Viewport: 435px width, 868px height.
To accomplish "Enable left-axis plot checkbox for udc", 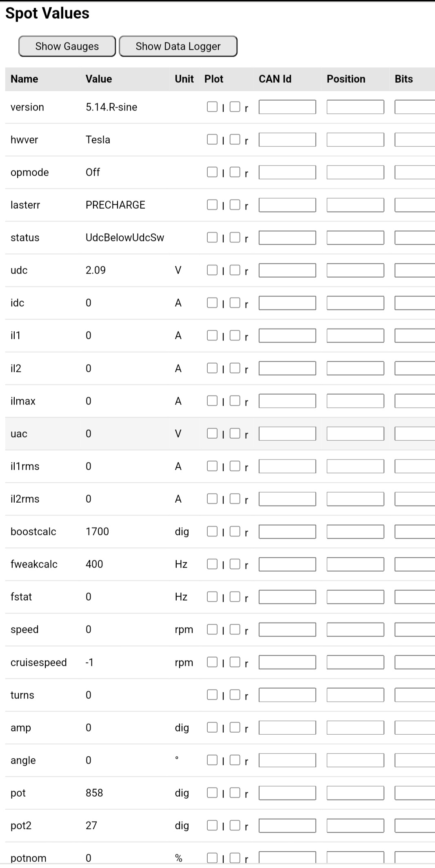I will click(x=212, y=270).
